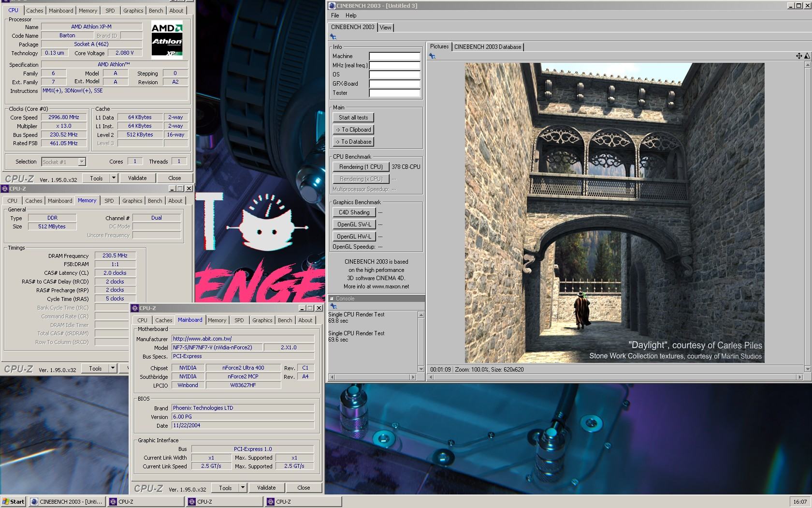This screenshot has height=508, width=812.
Task: Click the OpenGL SW-L button
Action: (354, 224)
